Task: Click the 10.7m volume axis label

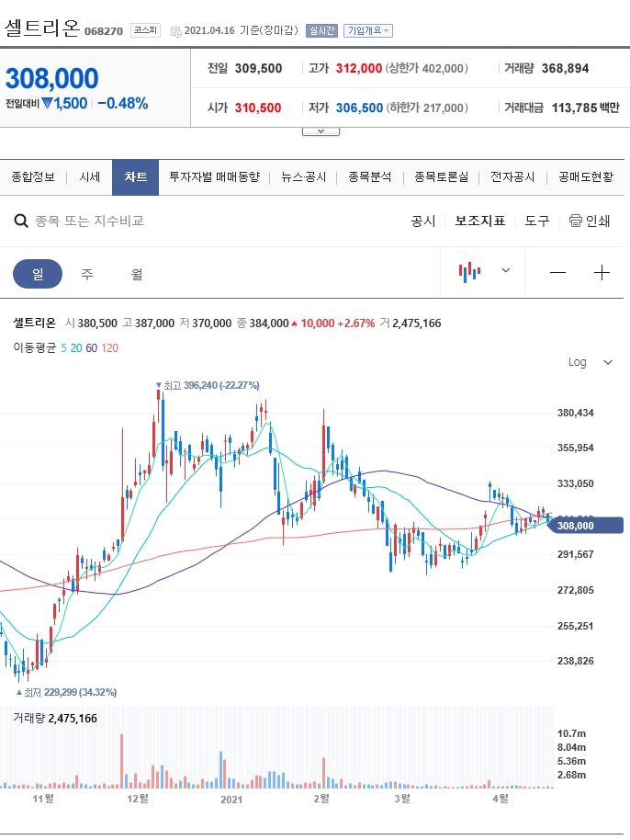Action: (571, 733)
